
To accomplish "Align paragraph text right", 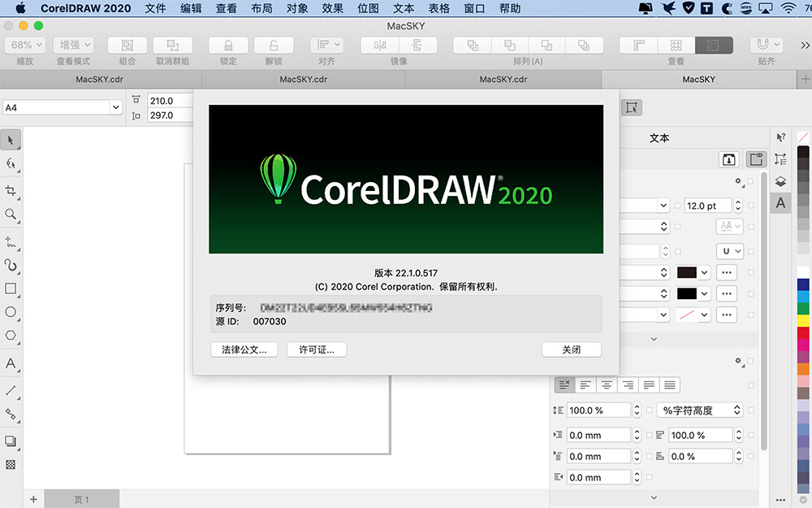I will pos(628,384).
